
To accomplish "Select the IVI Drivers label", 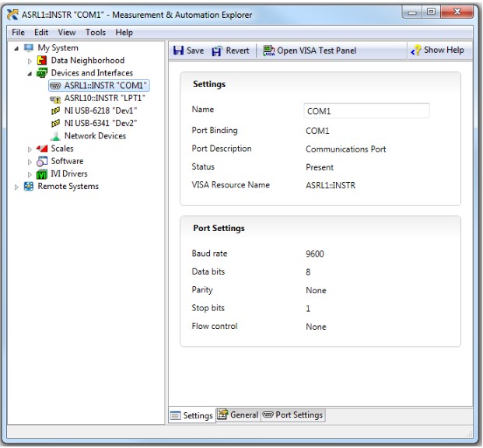I will coord(69,173).
